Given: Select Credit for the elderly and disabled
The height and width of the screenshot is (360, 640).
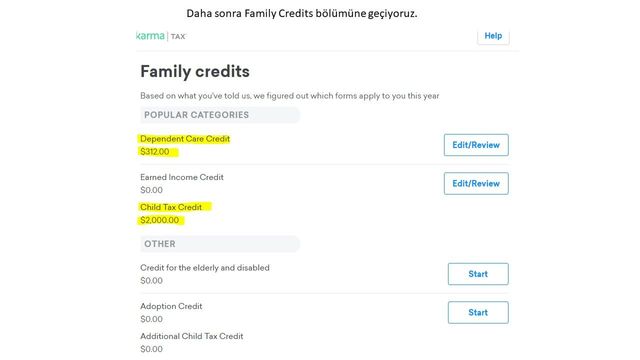Looking at the screenshot, I should click(205, 268).
